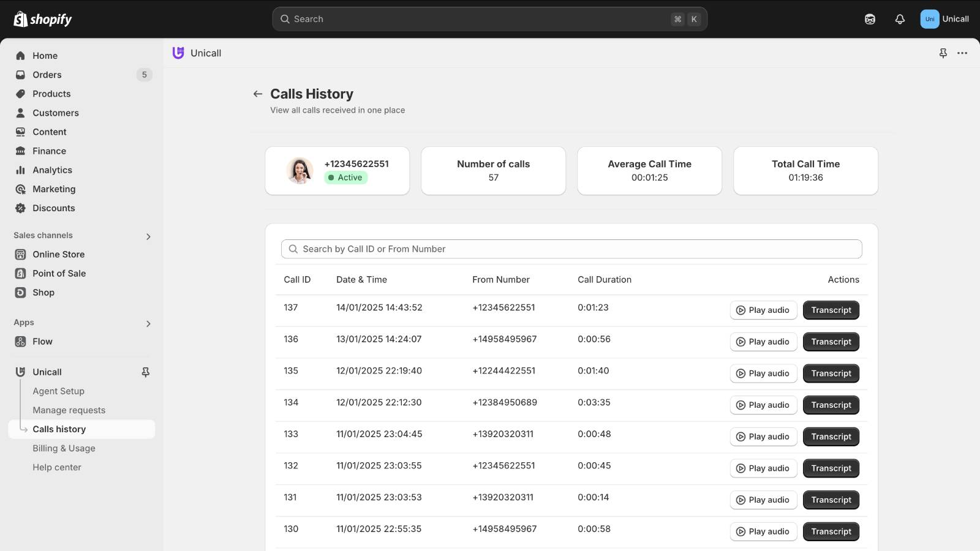Play audio for call 135
The height and width of the screenshot is (551, 980).
tap(763, 373)
